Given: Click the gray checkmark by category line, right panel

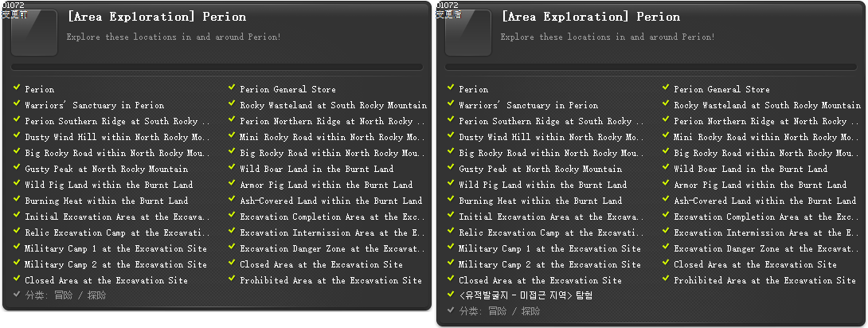Looking at the screenshot, I should point(452,310).
